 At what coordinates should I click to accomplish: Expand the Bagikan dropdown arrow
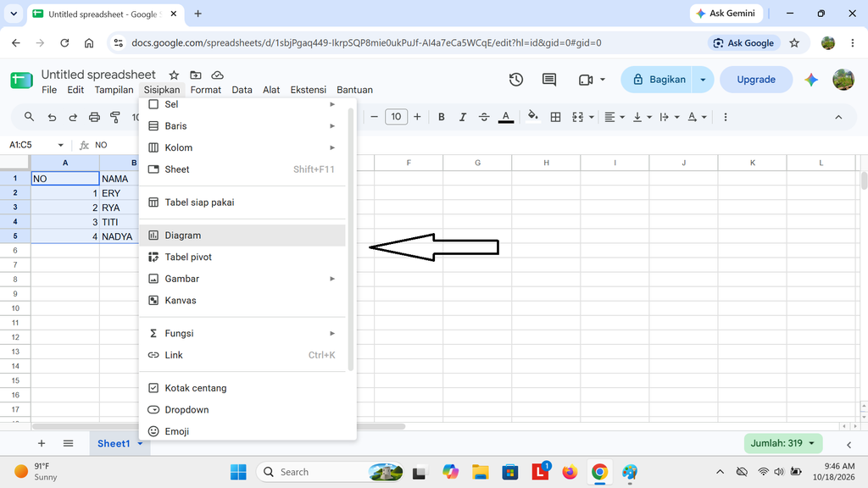[x=703, y=80]
